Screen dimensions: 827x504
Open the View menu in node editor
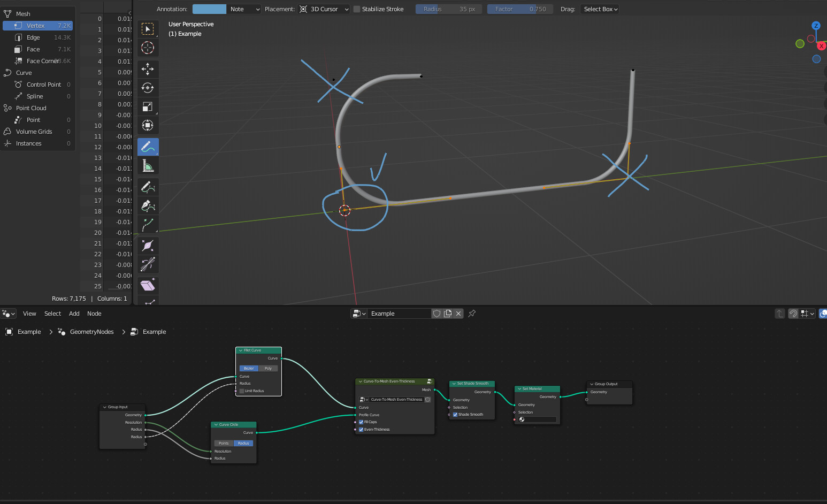click(29, 314)
